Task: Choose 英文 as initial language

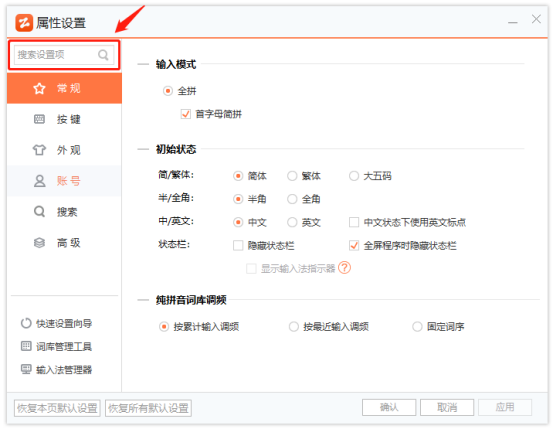Action: [292, 222]
